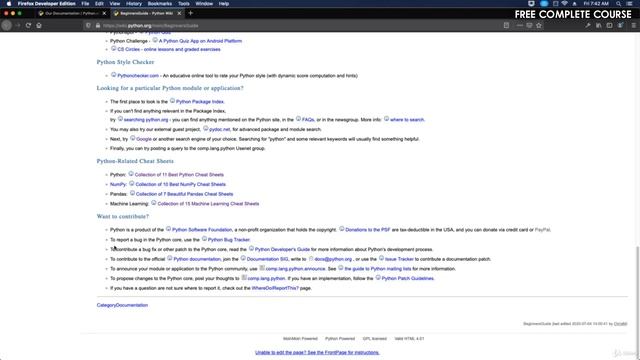Open the where to search link
Viewport: 640px width, 360px height.
click(x=407, y=120)
